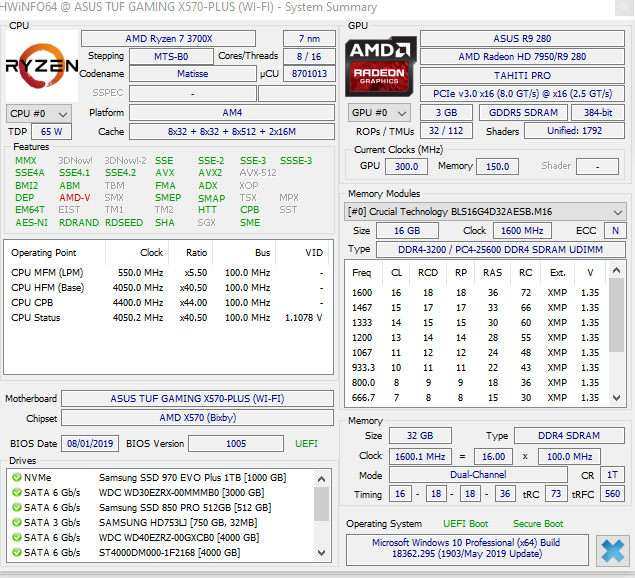Click the 1067 frequency XMP timing row
The width and height of the screenshot is (635, 578).
click(476, 352)
